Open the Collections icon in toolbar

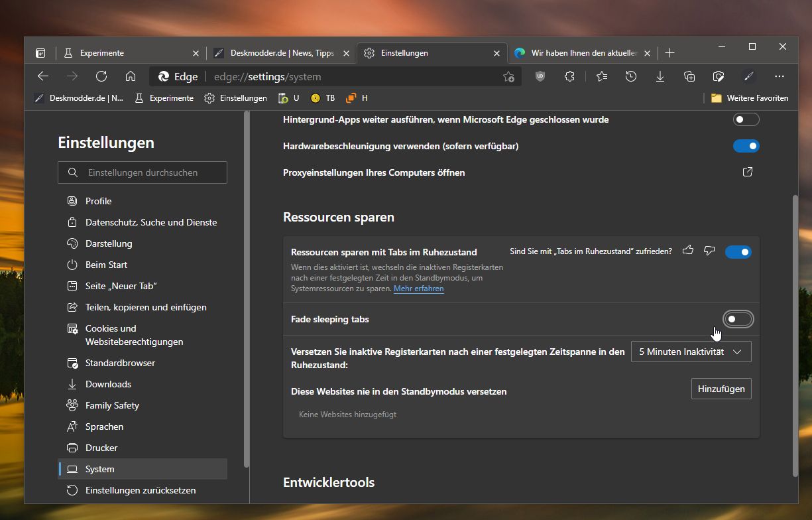point(689,76)
